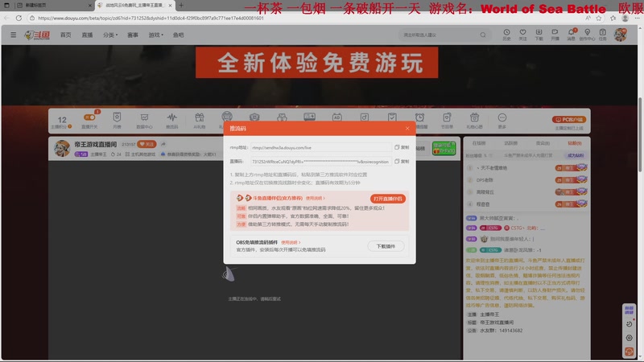Click the Douyu logo
The image size is (644, 362).
tap(37, 35)
